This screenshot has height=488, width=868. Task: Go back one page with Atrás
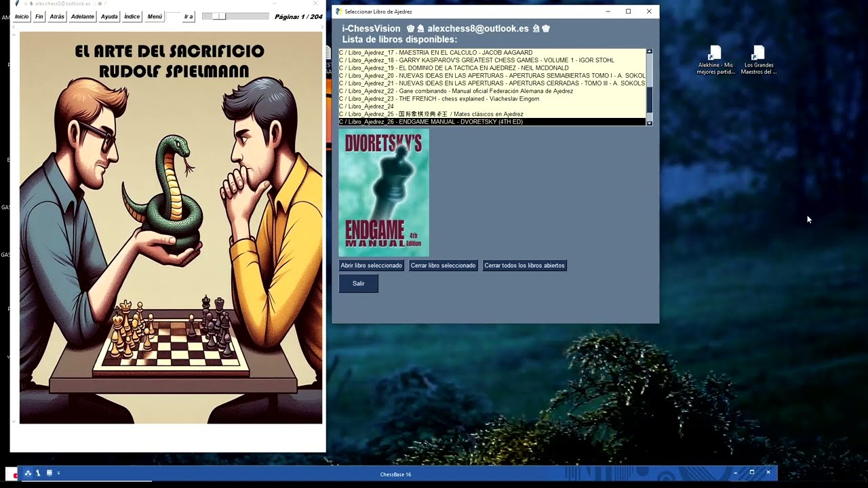click(57, 16)
